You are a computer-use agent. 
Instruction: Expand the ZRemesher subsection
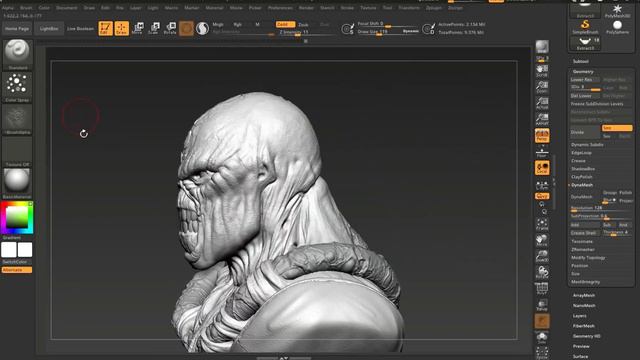(583, 249)
